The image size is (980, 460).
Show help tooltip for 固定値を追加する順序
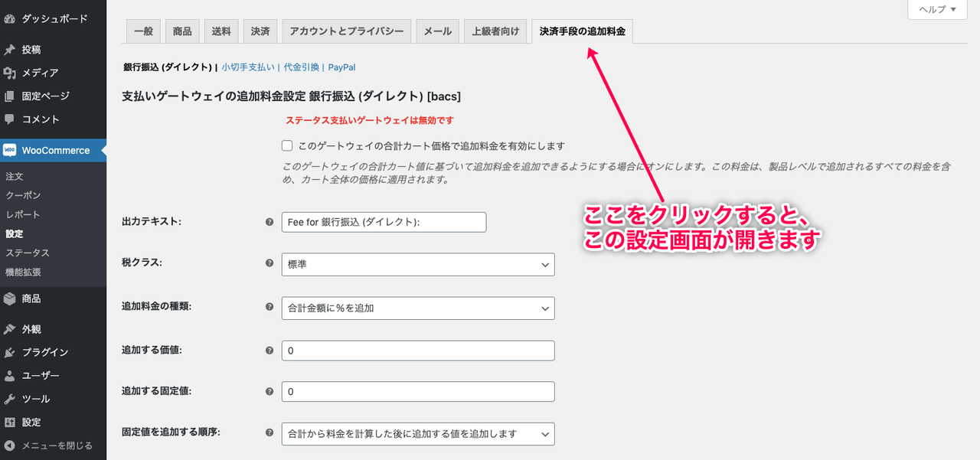269,432
